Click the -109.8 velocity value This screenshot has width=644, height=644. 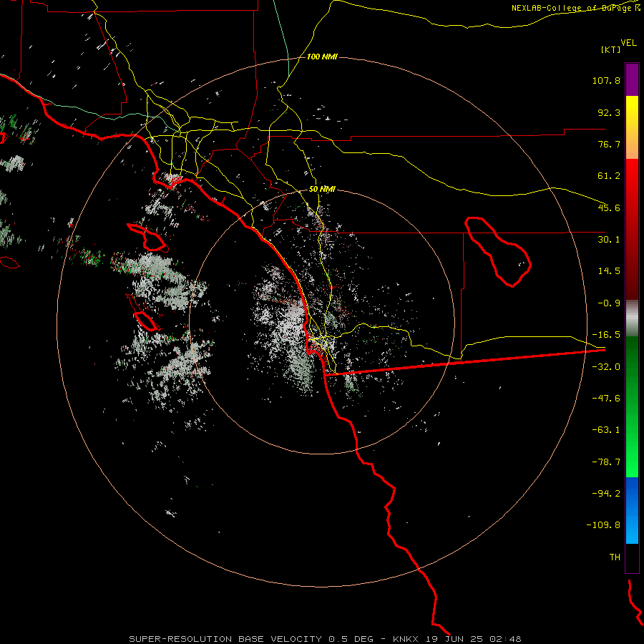(x=604, y=525)
